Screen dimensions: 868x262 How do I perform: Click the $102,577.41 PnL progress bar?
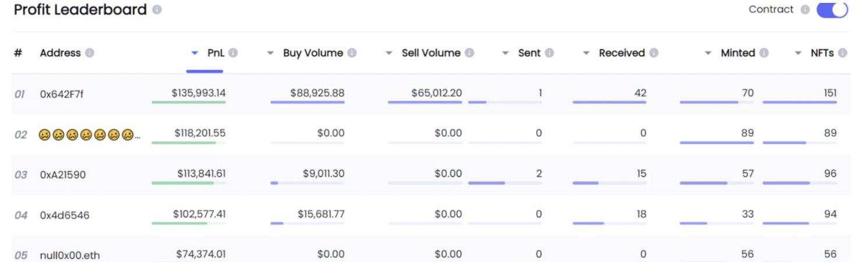[188, 223]
